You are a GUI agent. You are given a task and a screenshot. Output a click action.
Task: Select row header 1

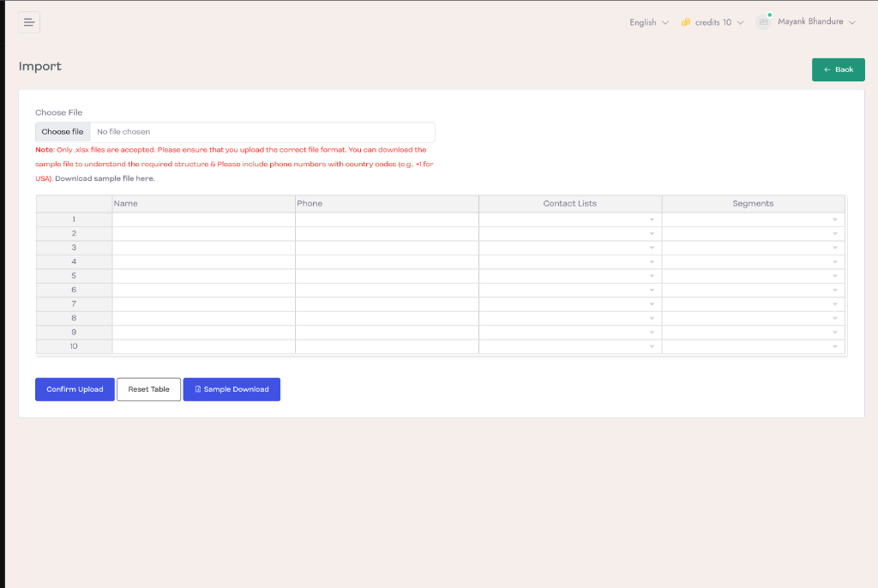pyautogui.click(x=74, y=219)
